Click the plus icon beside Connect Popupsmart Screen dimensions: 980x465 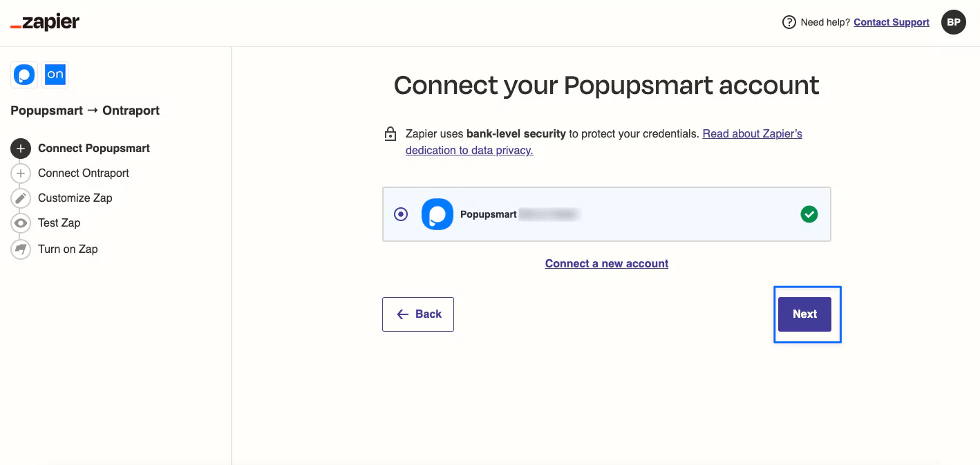tap(21, 149)
